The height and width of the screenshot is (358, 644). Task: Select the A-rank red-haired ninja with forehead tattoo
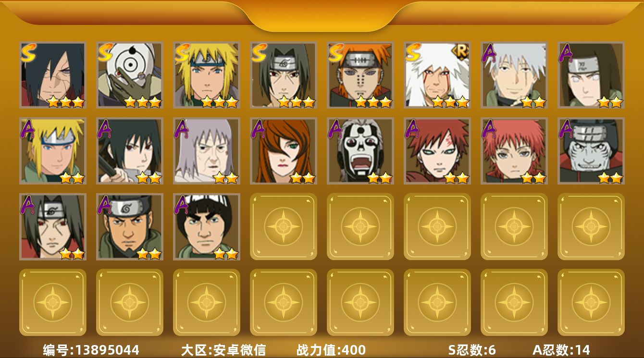[437, 151]
